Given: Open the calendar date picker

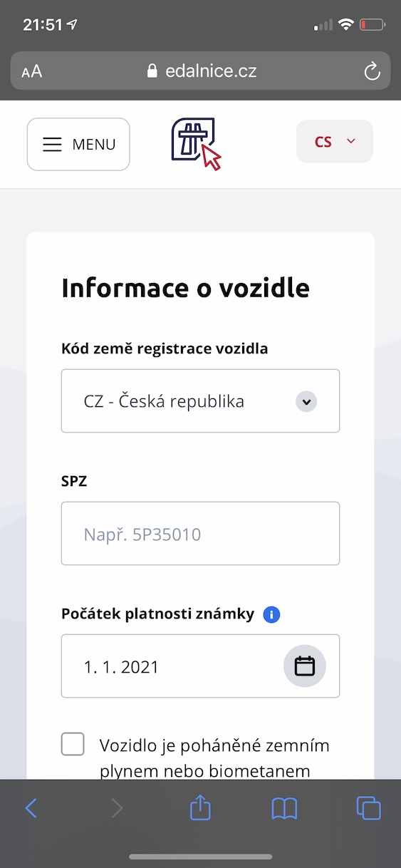Looking at the screenshot, I should 305,666.
